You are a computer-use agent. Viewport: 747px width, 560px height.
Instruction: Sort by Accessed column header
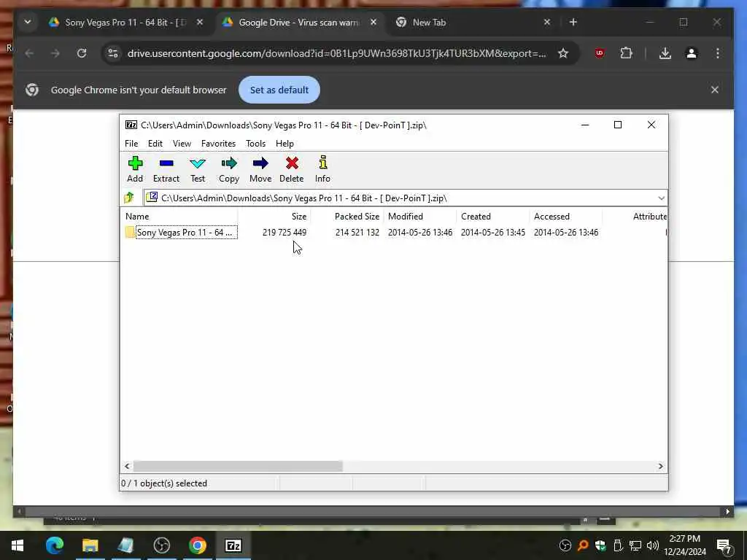tap(566, 216)
